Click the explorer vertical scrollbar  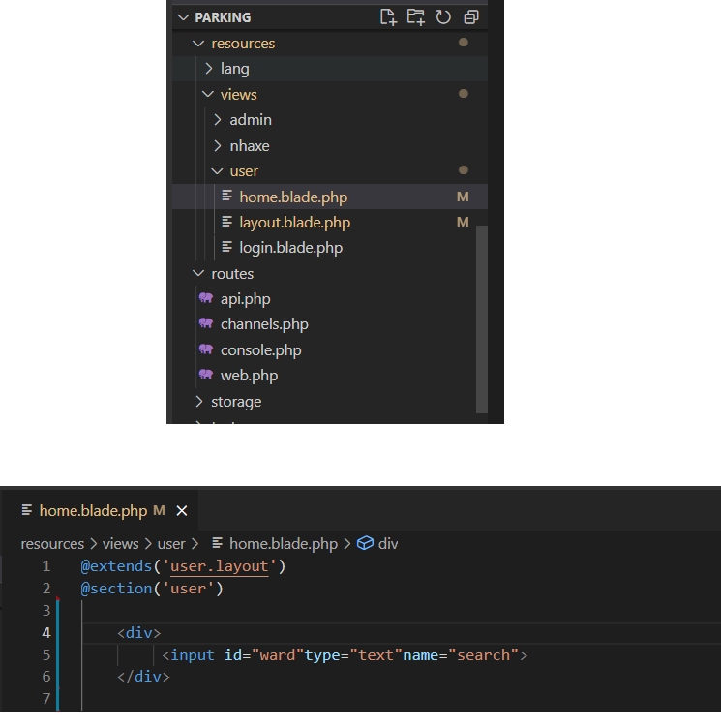click(482, 319)
